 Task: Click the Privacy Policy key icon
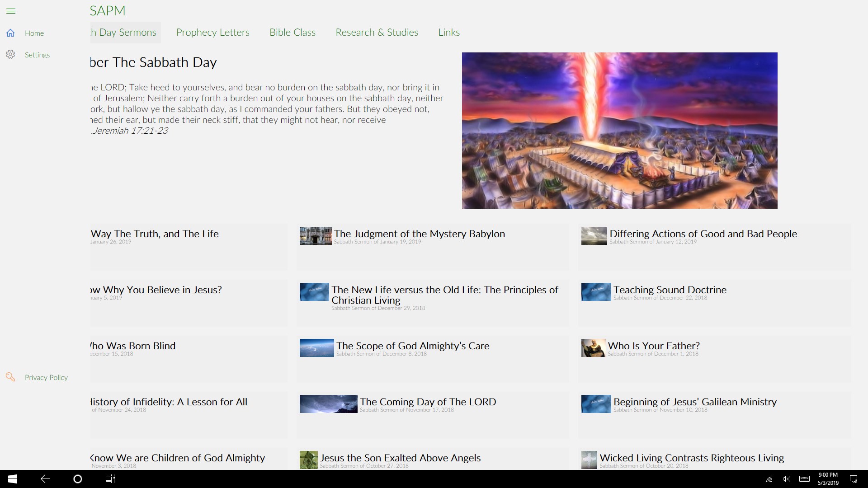coord(10,377)
